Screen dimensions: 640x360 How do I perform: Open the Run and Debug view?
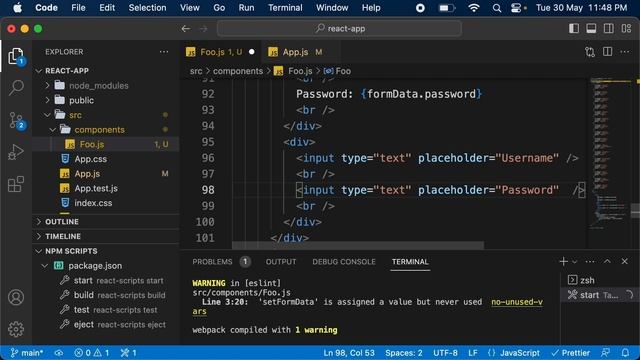click(16, 152)
